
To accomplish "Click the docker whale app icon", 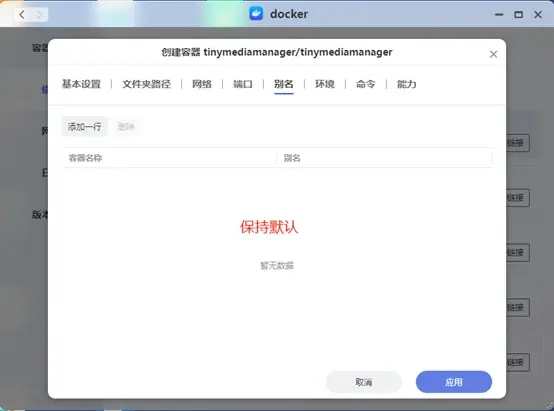I will (256, 14).
